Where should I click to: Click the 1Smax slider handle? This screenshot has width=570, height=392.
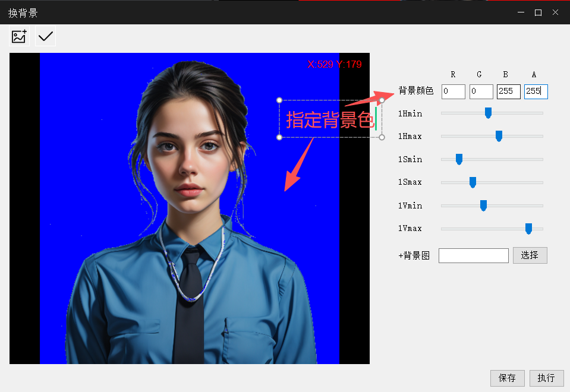pos(473,182)
